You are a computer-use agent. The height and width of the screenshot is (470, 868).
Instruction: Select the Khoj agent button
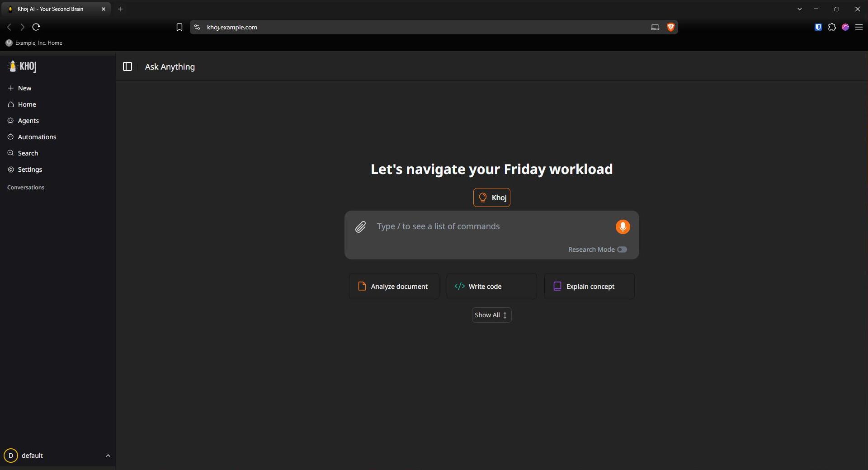(491, 197)
